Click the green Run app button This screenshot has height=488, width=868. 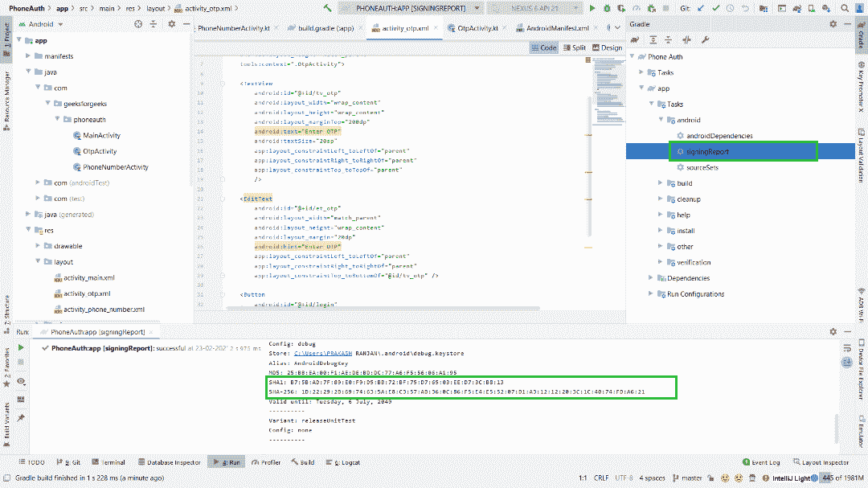point(592,8)
